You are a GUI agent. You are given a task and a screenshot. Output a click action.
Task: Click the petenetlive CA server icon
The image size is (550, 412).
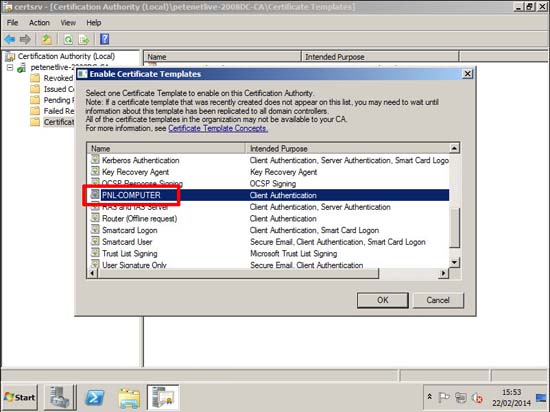coord(22,67)
